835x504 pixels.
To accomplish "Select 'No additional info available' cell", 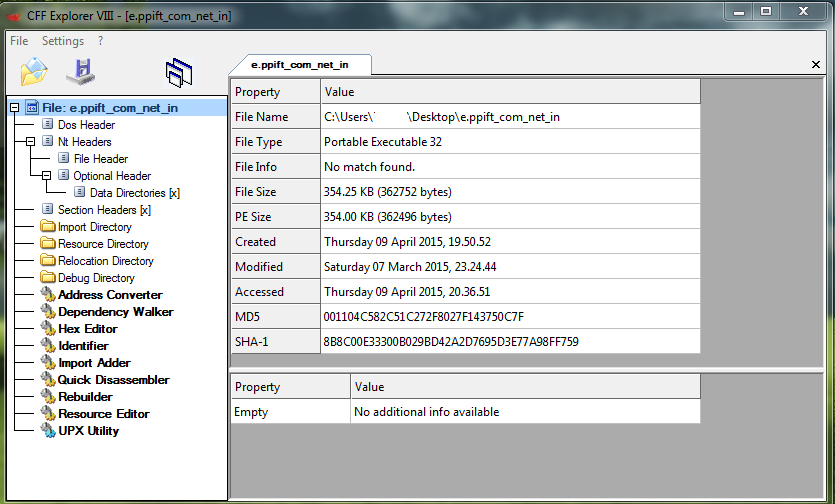I will click(526, 412).
